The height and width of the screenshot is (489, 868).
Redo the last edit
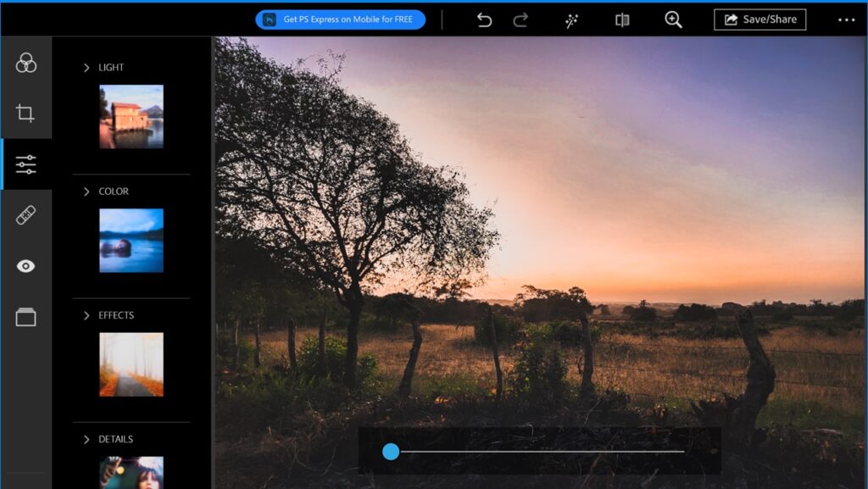click(520, 20)
